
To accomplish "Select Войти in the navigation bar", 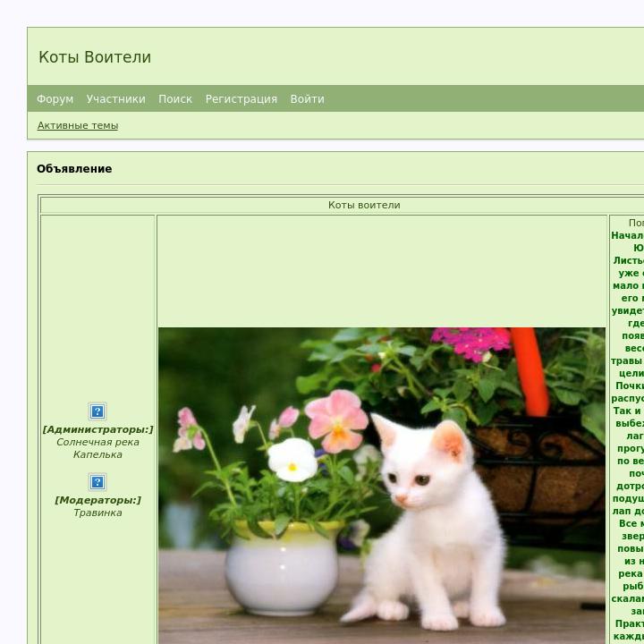I will (x=307, y=99).
